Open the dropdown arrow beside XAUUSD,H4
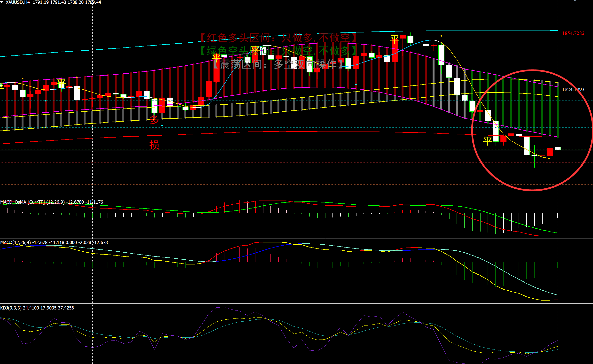This screenshot has height=364, width=593. [2, 2]
